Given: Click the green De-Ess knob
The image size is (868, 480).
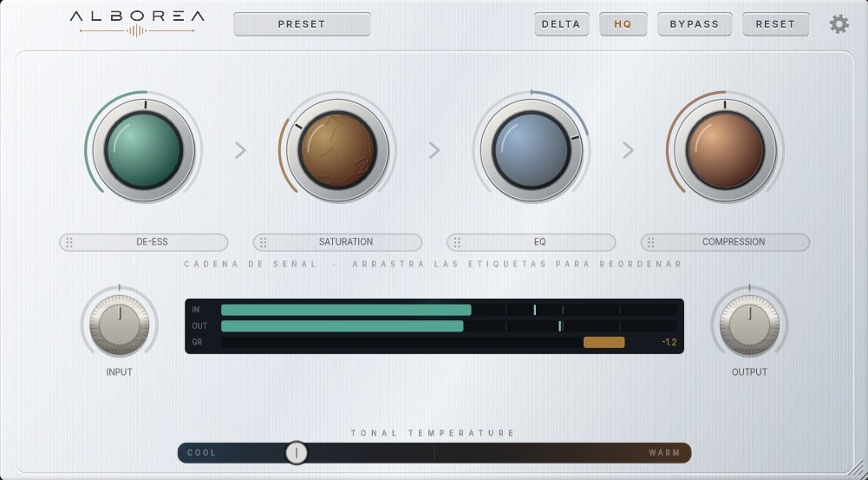Looking at the screenshot, I should [143, 150].
